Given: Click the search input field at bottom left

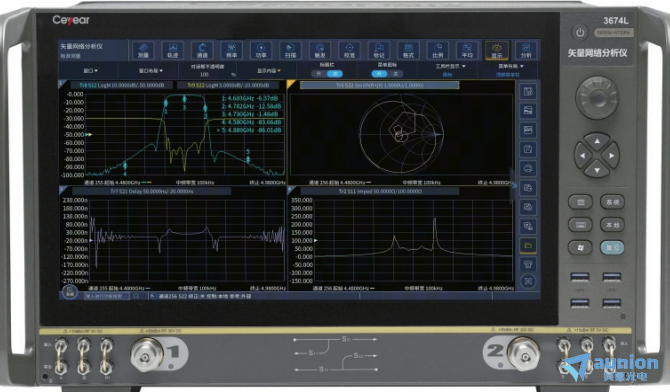Looking at the screenshot, I should [107, 296].
